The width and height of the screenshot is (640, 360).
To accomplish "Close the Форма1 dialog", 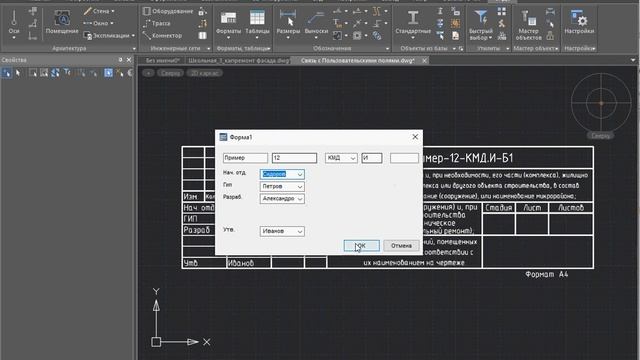I will pos(415,137).
